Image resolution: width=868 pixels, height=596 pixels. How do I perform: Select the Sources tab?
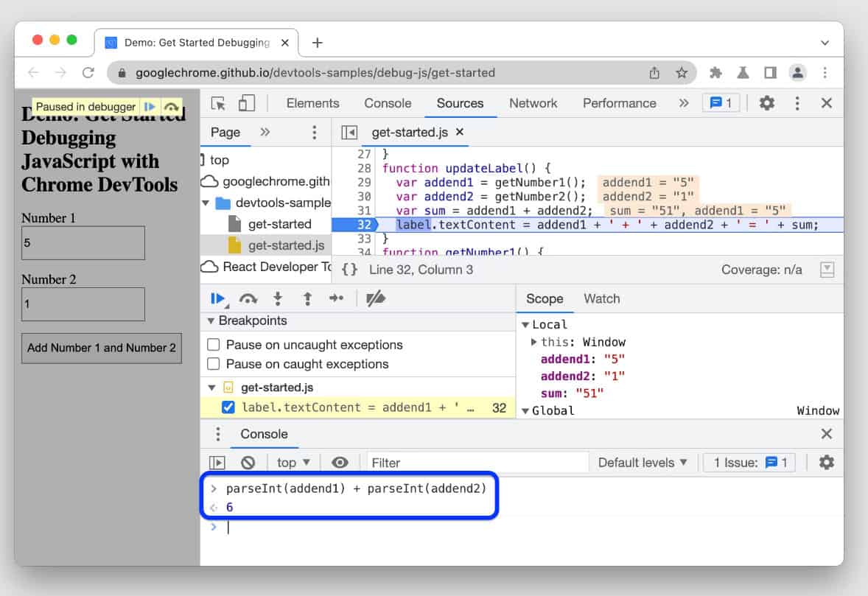tap(460, 103)
